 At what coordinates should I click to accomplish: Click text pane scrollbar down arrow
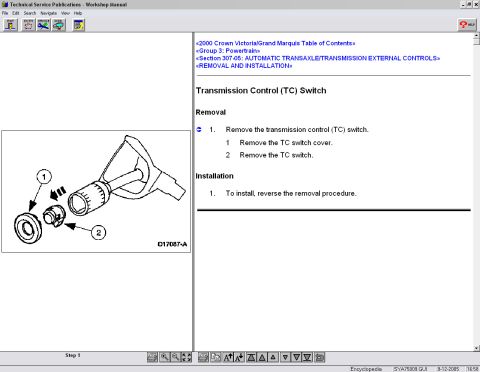(476, 348)
